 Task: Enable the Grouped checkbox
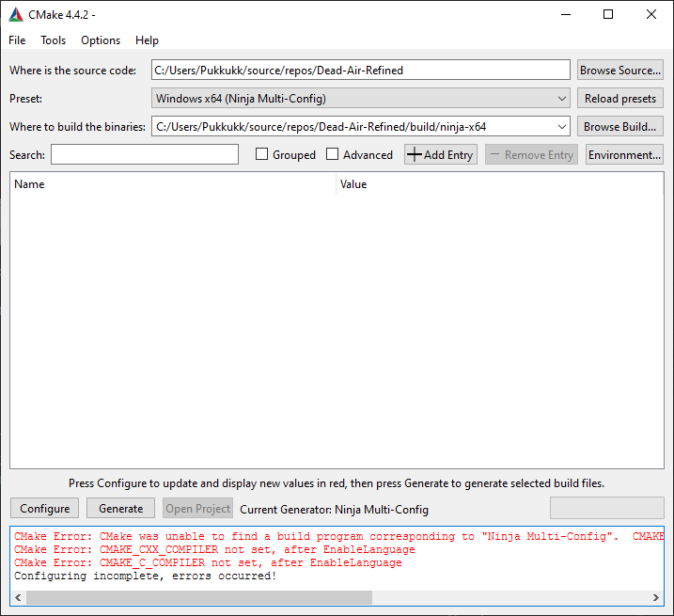click(x=261, y=154)
